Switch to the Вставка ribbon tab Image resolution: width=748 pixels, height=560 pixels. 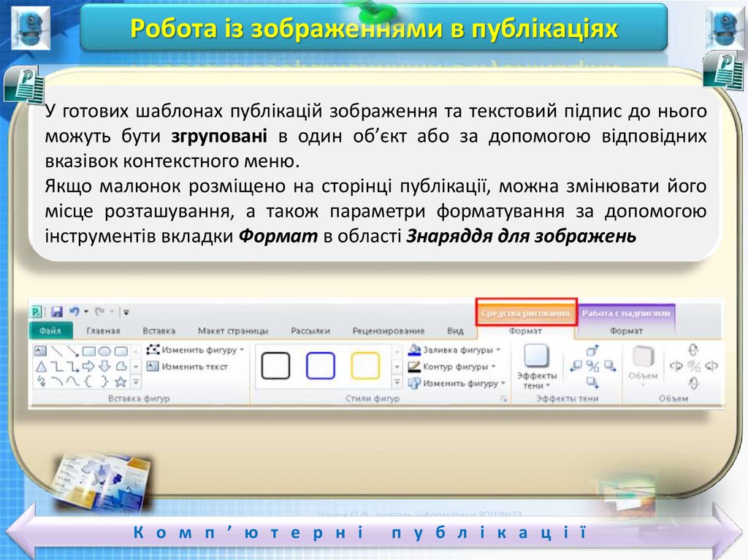tap(159, 331)
